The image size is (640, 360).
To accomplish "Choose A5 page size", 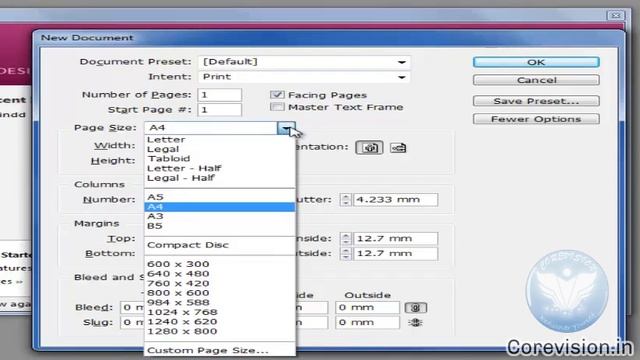I will (220, 197).
